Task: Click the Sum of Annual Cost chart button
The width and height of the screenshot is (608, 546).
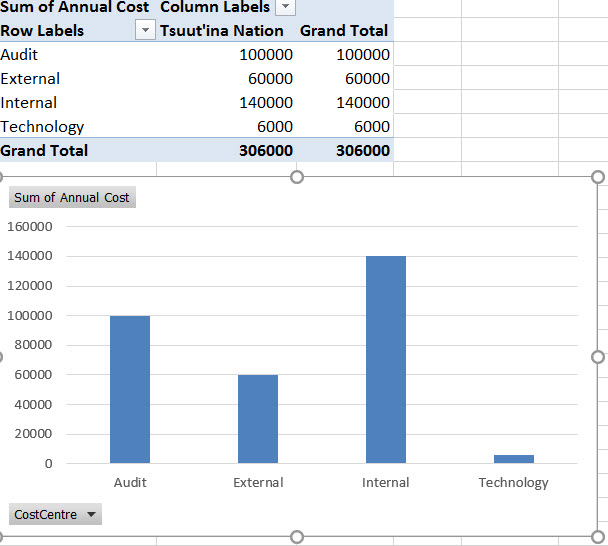Action: (72, 197)
